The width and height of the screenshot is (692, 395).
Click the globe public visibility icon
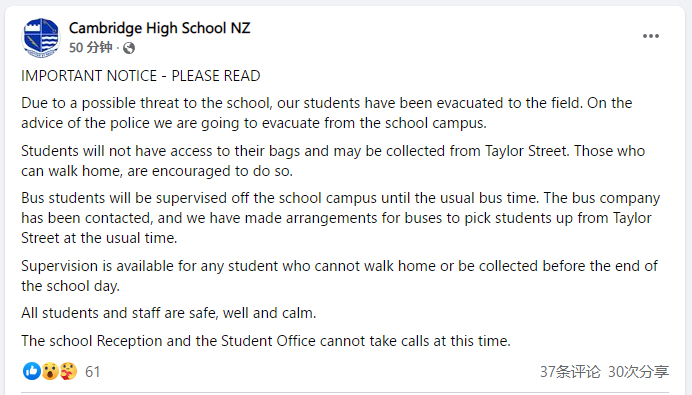click(x=129, y=48)
